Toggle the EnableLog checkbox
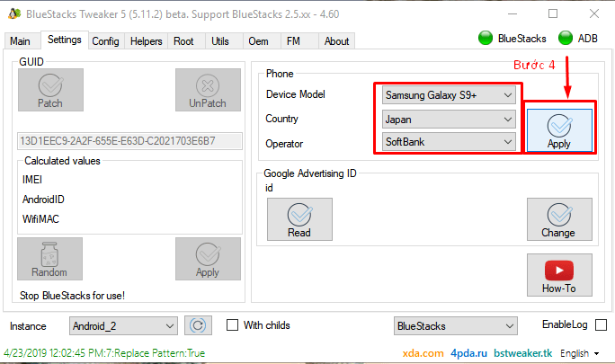The width and height of the screenshot is (615, 364). [601, 324]
